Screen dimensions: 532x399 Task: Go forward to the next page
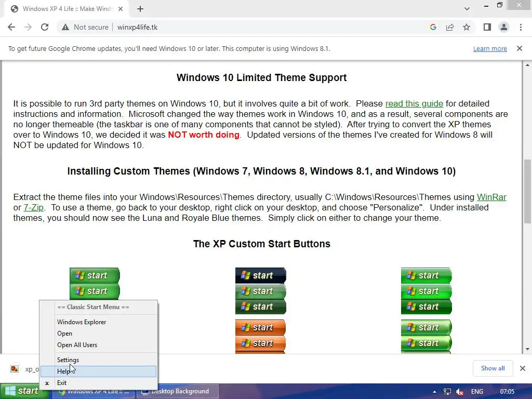click(28, 27)
